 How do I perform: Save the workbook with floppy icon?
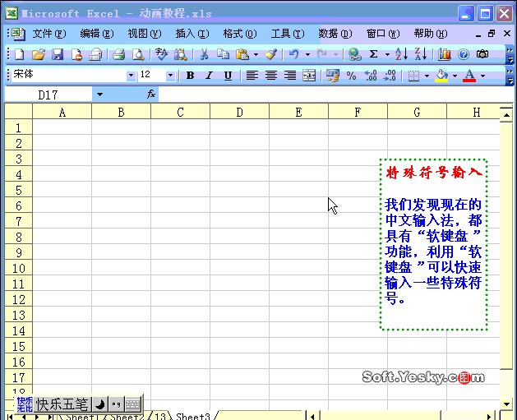click(58, 54)
